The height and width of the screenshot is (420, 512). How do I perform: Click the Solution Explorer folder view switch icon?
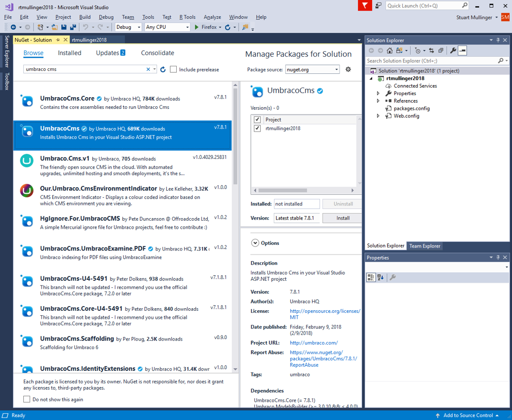[x=399, y=51]
